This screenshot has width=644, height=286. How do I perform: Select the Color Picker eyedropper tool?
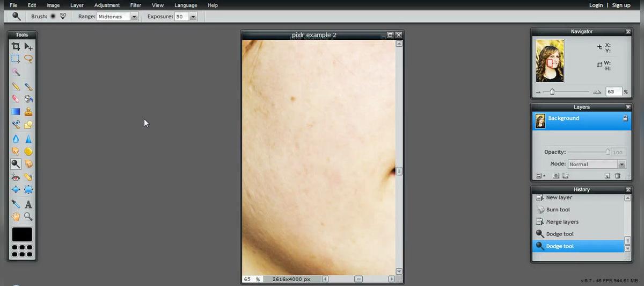16,204
